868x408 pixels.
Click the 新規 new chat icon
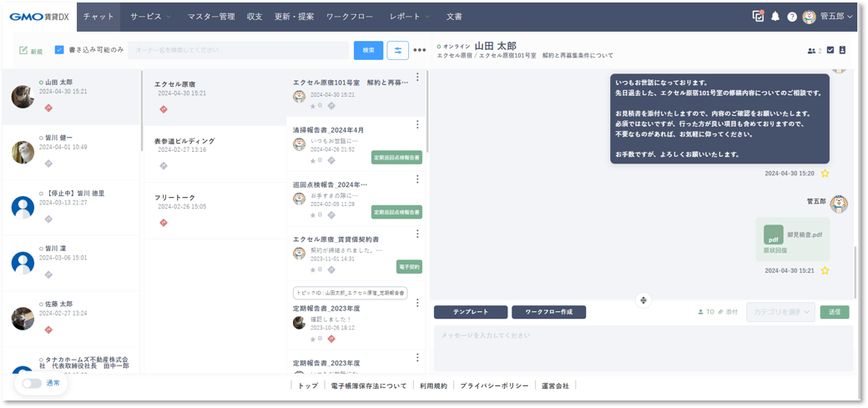(x=23, y=50)
